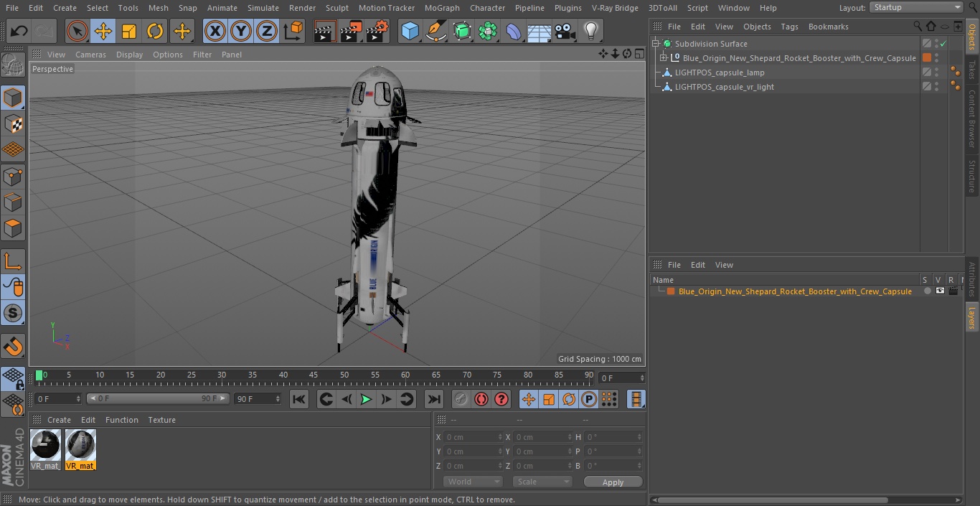The image size is (980, 506).
Task: Toggle Y axis lock
Action: (x=241, y=31)
